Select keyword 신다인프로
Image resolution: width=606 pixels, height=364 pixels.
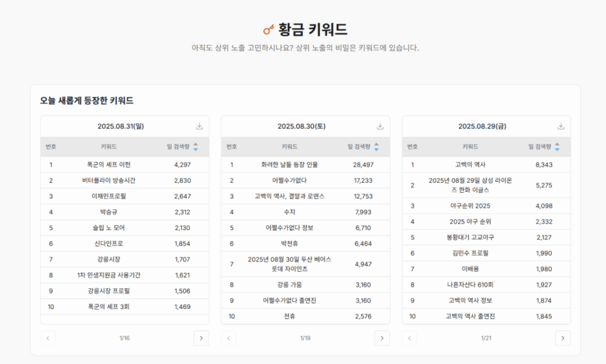point(109,244)
